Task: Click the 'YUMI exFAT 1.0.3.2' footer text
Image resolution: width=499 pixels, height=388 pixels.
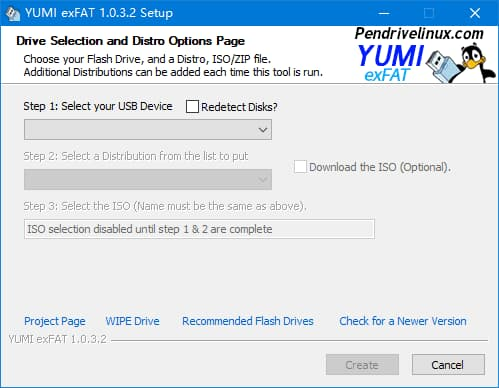Action: [x=57, y=339]
